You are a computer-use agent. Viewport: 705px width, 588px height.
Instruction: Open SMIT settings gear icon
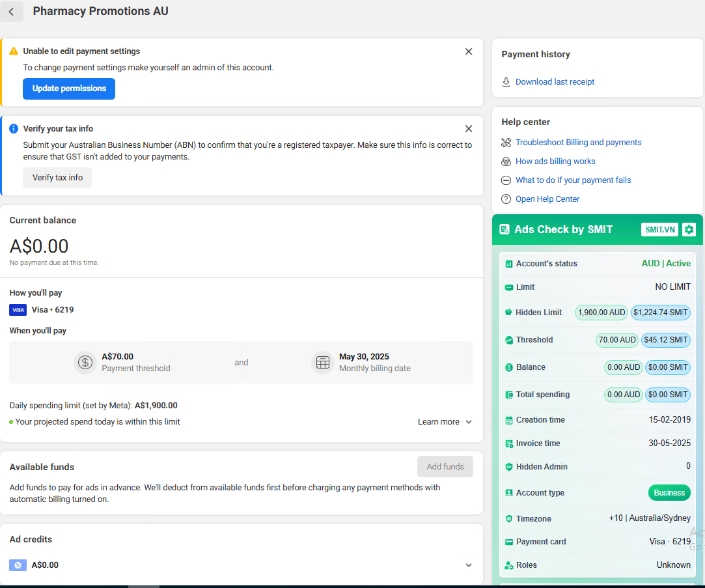pos(689,229)
